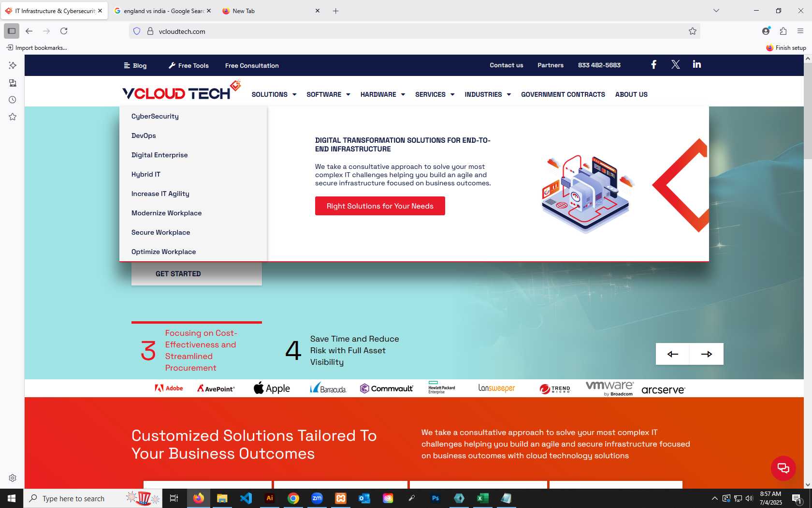Screen dimensions: 812x508
Task: Click the site padlock icon
Action: coord(150,31)
